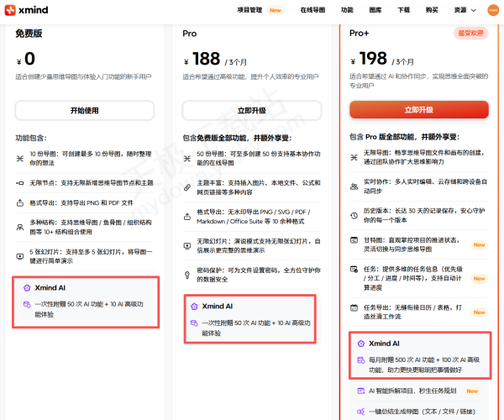Click the Xmind AI icon in Pro+ plan
Screen dimensions: 504x420
[x=360, y=343]
